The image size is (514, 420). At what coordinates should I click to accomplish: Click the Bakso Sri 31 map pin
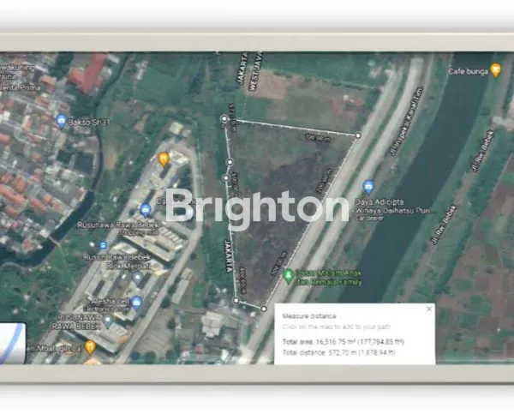tap(61, 121)
